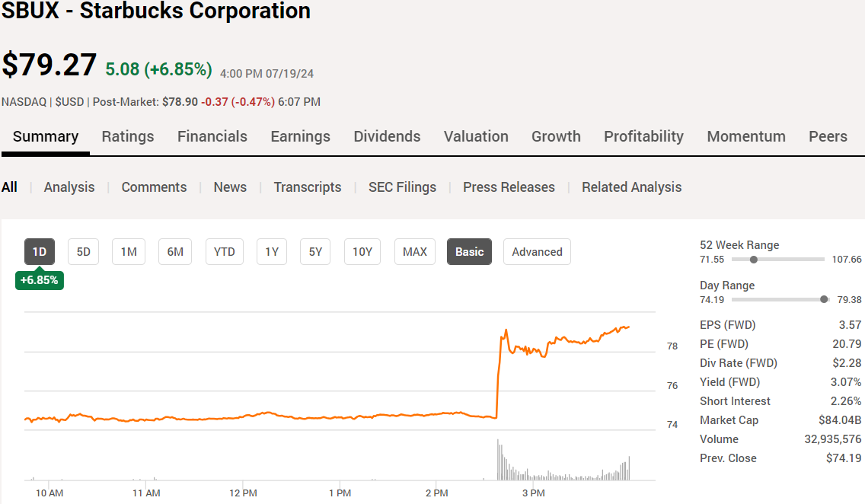Show Related Analysis

click(632, 187)
